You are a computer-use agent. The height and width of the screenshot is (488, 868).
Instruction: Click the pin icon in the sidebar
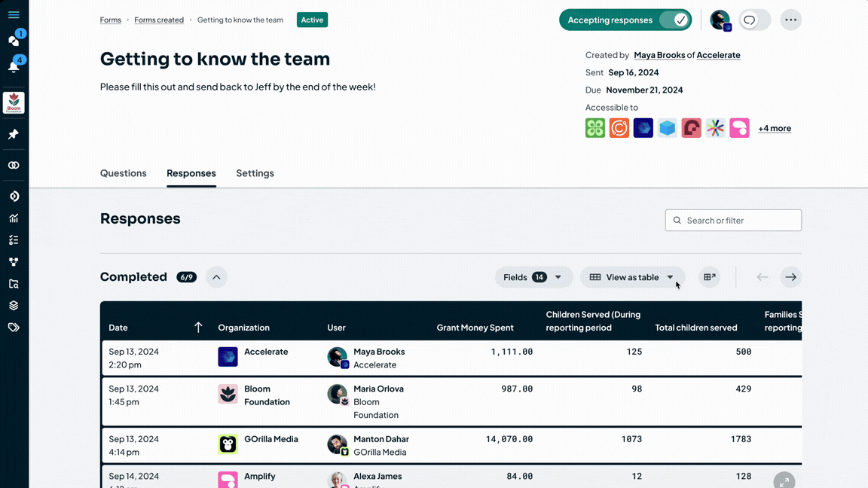pyautogui.click(x=14, y=134)
